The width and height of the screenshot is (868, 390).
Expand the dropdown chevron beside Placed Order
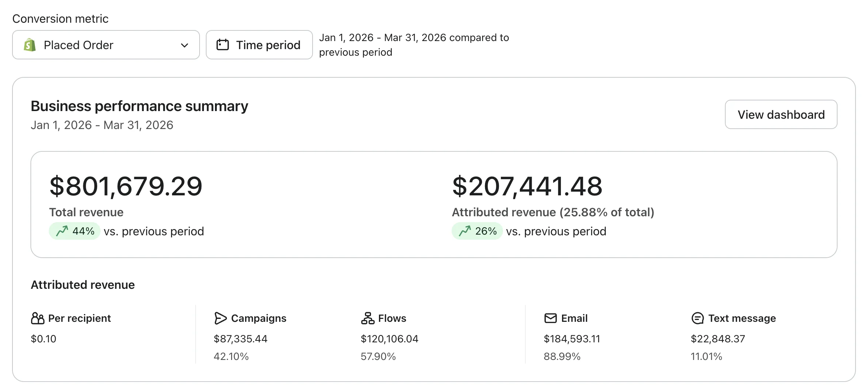185,45
